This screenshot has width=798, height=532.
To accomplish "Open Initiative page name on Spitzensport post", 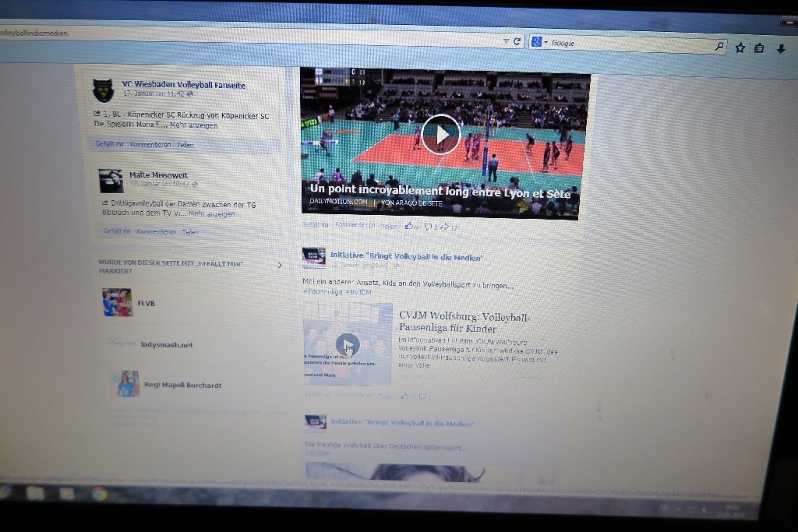I will pyautogui.click(x=402, y=422).
